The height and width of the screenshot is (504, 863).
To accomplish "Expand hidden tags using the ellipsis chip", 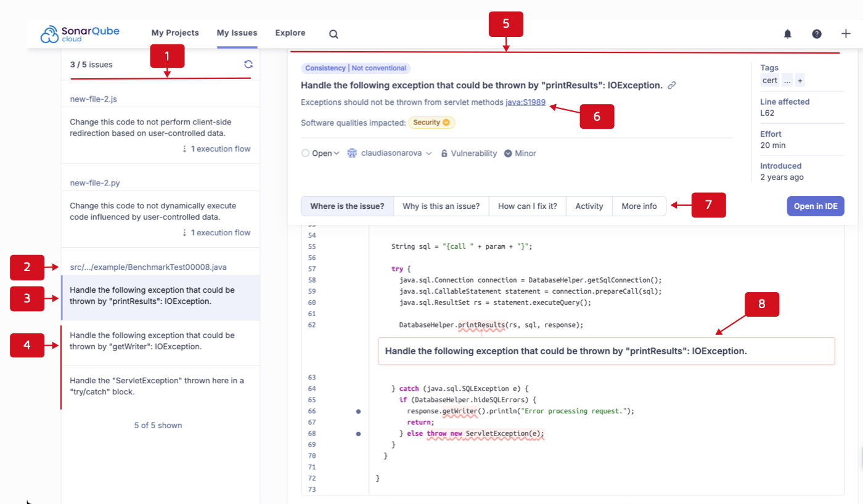I will click(787, 80).
